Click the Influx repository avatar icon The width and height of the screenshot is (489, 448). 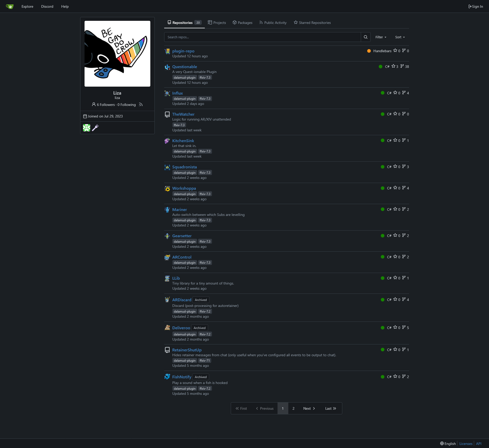(167, 93)
